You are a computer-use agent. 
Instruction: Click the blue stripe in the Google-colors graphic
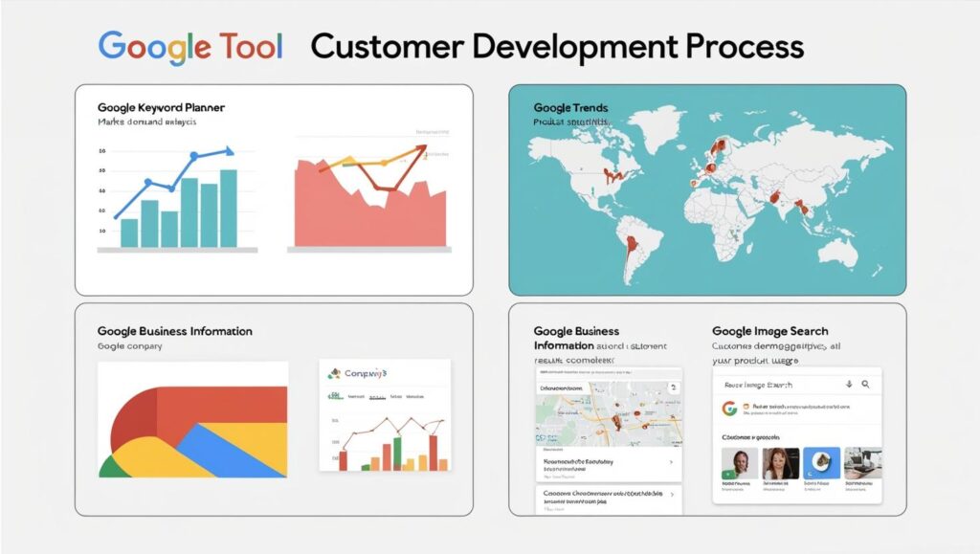tap(233, 452)
